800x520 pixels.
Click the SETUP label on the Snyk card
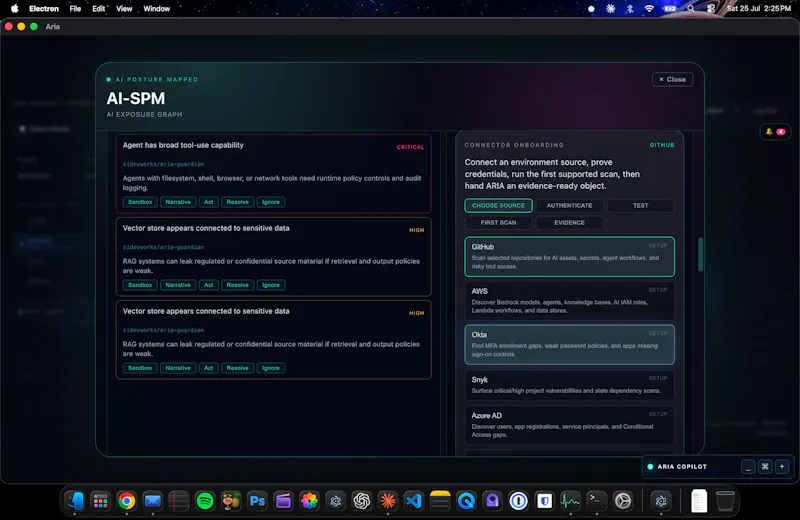point(658,378)
